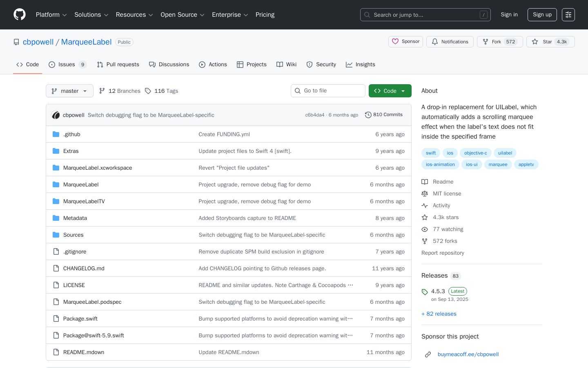This screenshot has width=588, height=368.
Task: Open the MarqueeLabel.xcworkspace folder
Action: point(98,168)
